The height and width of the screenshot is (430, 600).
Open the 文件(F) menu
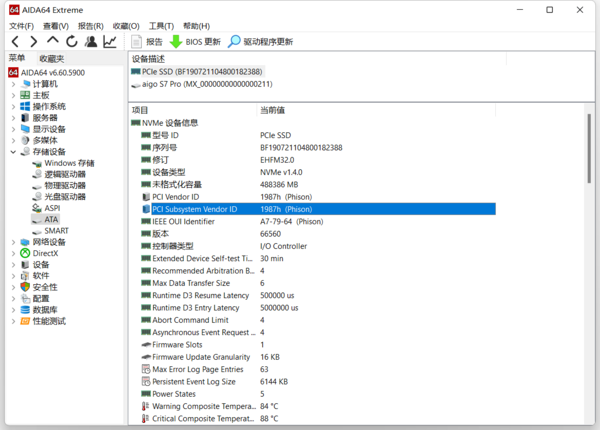coord(21,26)
